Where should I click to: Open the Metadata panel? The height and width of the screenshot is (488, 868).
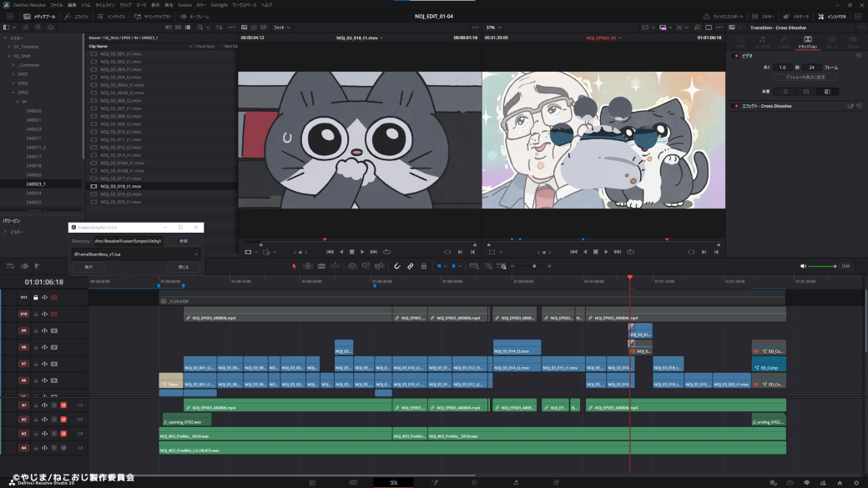pos(796,17)
